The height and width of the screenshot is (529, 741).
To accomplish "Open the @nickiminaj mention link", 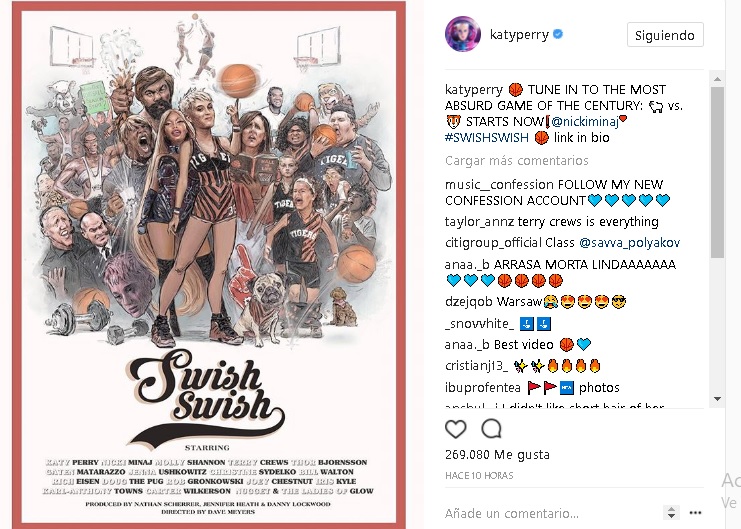I will coord(585,121).
